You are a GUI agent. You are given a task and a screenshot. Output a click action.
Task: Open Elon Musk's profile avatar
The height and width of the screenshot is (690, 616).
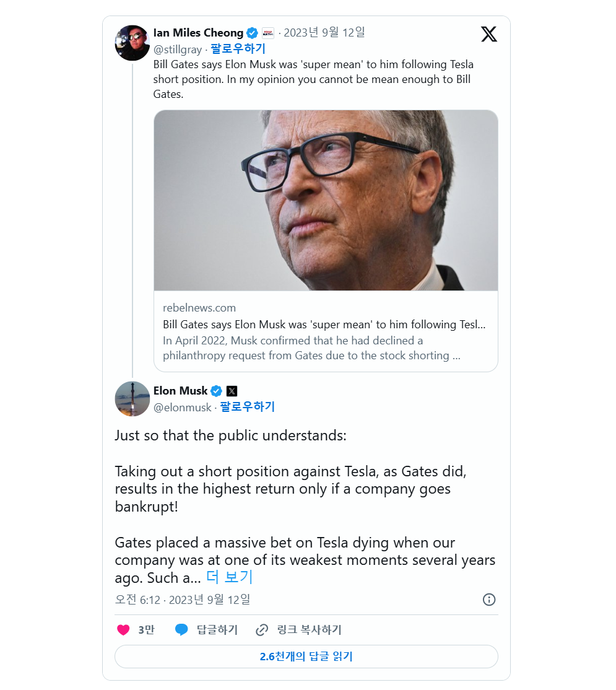[132, 399]
